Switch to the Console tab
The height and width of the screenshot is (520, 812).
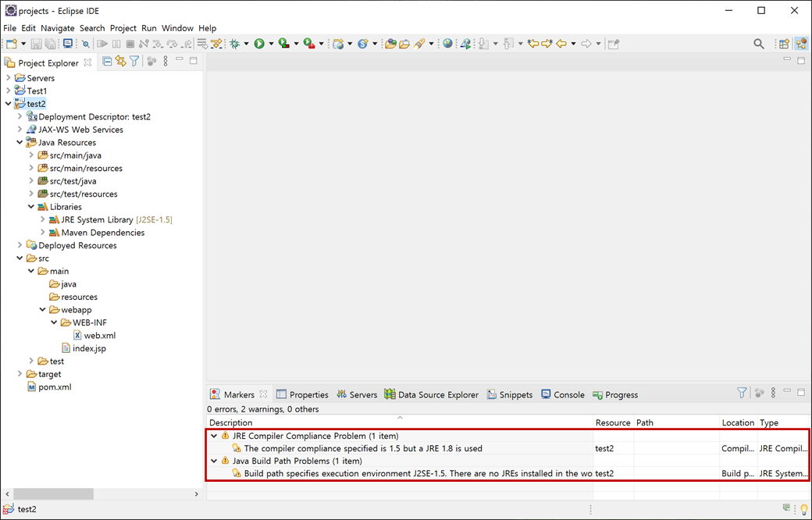tap(562, 394)
